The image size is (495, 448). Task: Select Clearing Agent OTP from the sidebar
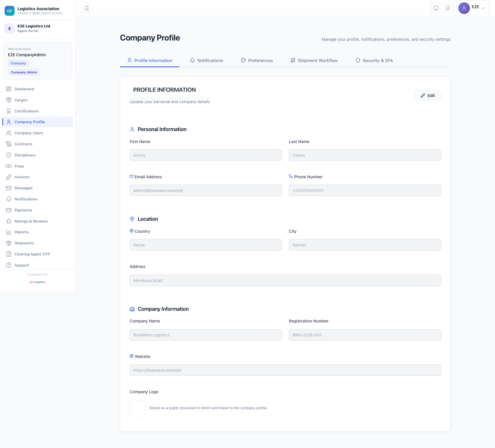click(32, 254)
